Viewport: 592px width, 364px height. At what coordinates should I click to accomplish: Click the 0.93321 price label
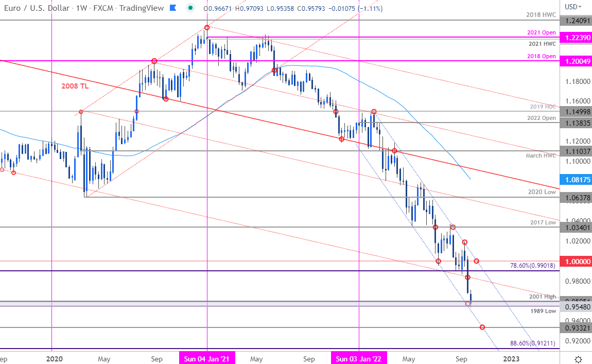576,328
